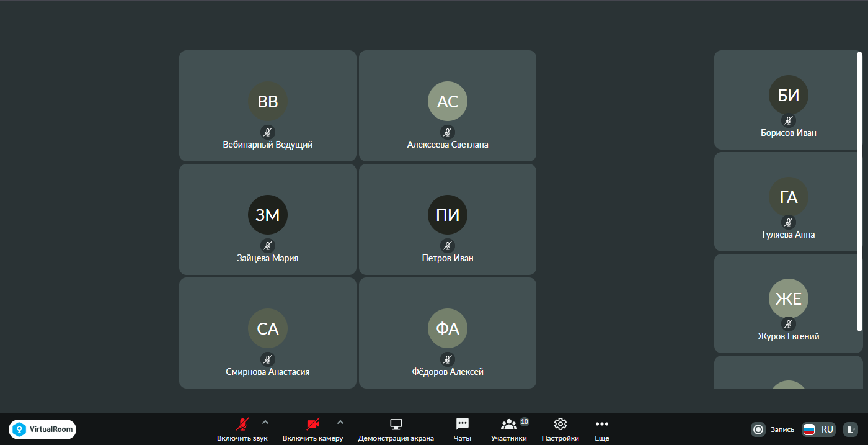The image size is (868, 445).
Task: Select Алексеева Светлана participant tile
Action: pos(448,106)
